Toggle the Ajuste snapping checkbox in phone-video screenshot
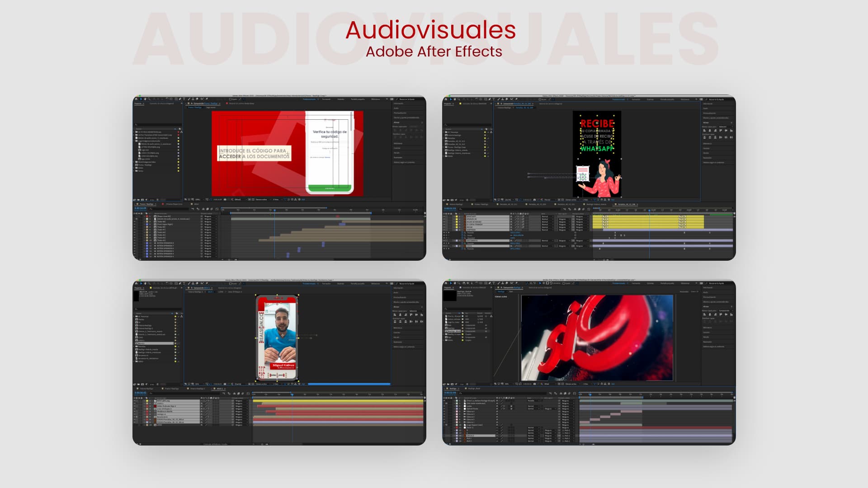 (x=230, y=283)
